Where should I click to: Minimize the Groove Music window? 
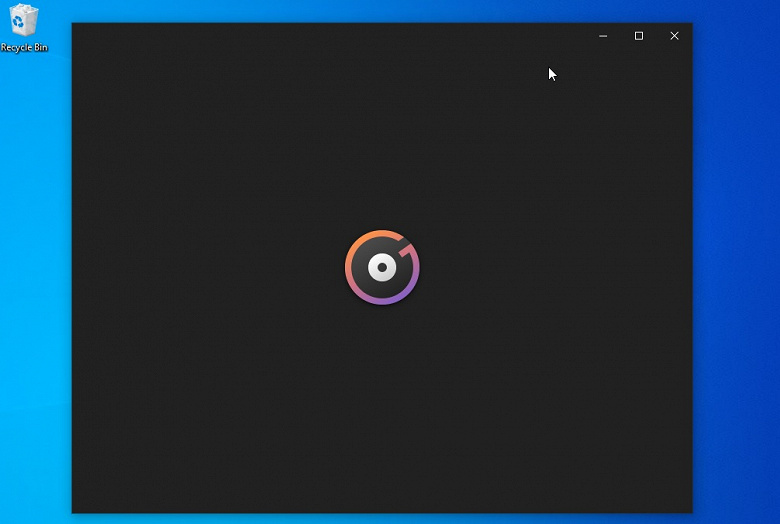pyautogui.click(x=603, y=36)
